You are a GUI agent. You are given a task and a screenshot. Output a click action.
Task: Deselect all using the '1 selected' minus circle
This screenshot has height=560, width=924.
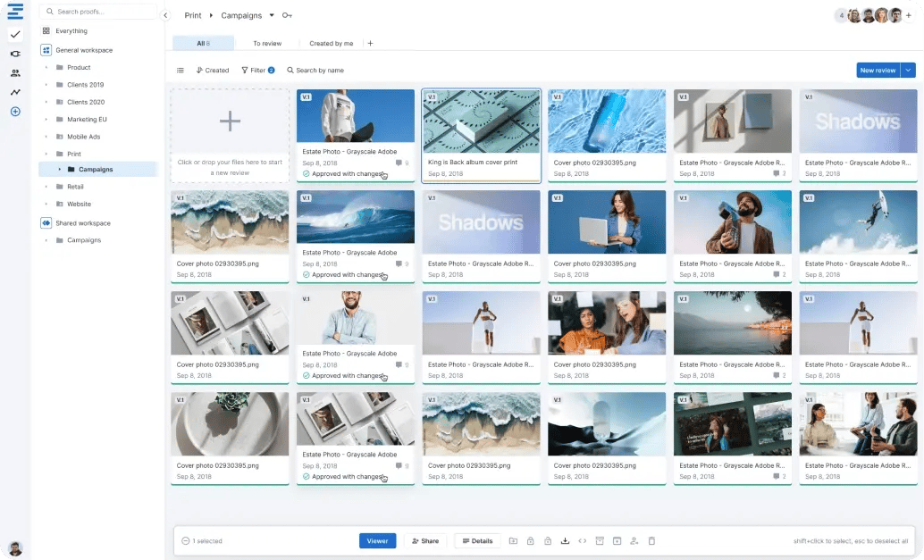(185, 541)
